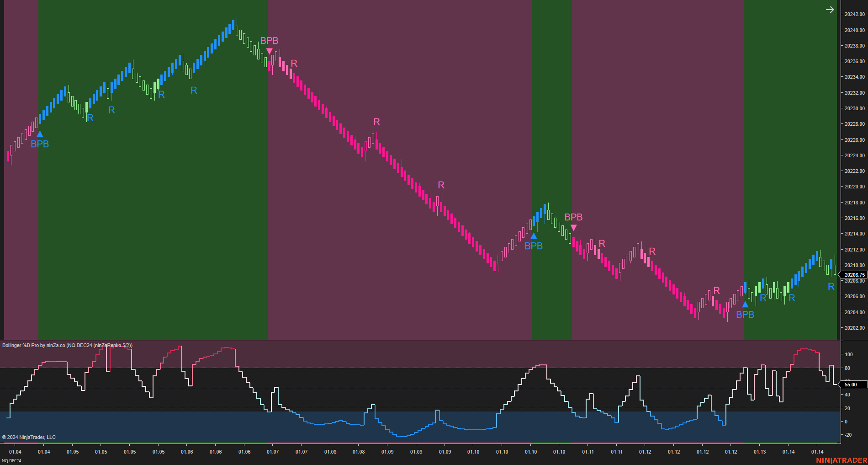Click the blue up-triangle BPB marker near 20226
The height and width of the screenshot is (465, 868).
point(40,134)
